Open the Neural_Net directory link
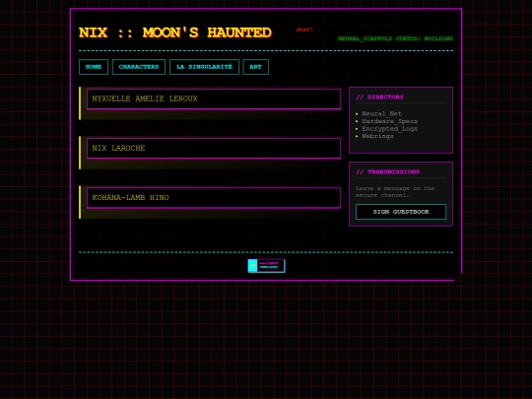 [381, 114]
